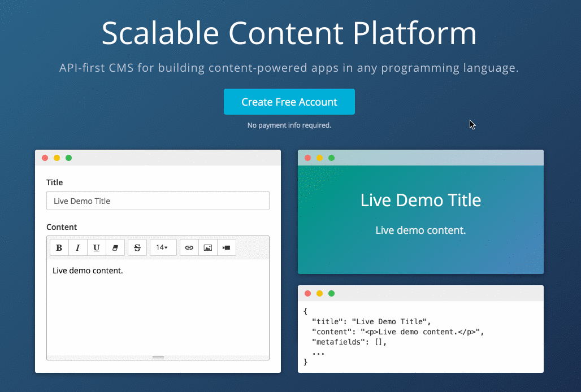581x392 pixels.
Task: Apply strikethrough formatting to the text
Action: (137, 247)
